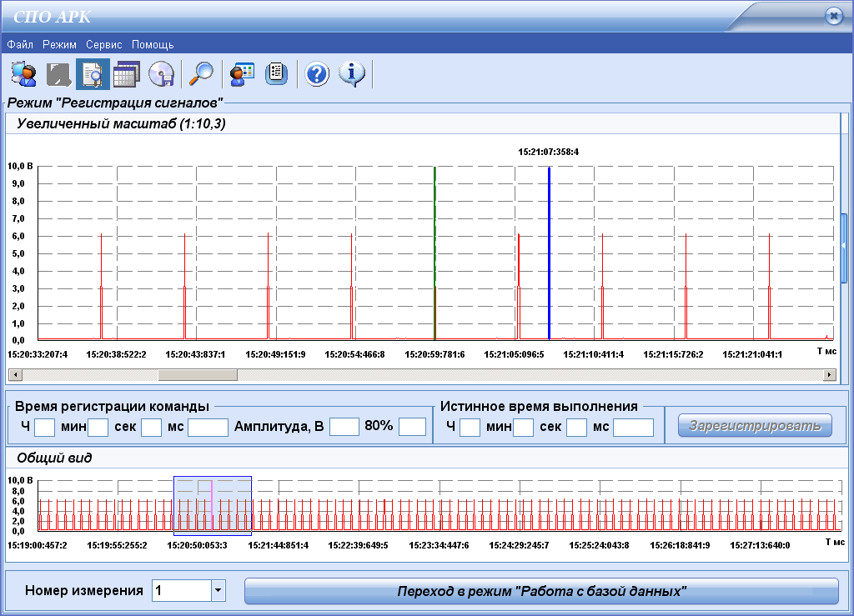Click the Амплитуда, В input field
Viewport: 854px width, 616px height.
point(344,427)
